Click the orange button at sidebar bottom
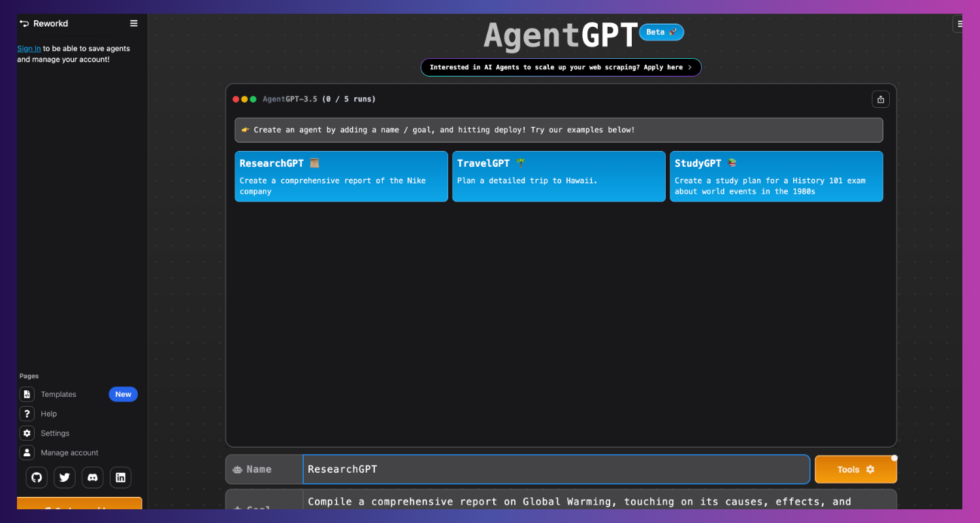 pyautogui.click(x=79, y=503)
